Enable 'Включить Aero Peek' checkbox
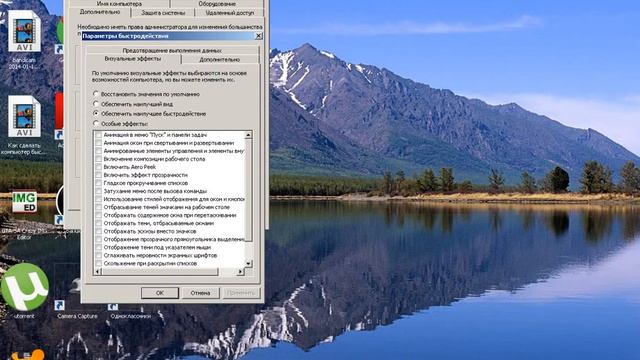 [98, 167]
